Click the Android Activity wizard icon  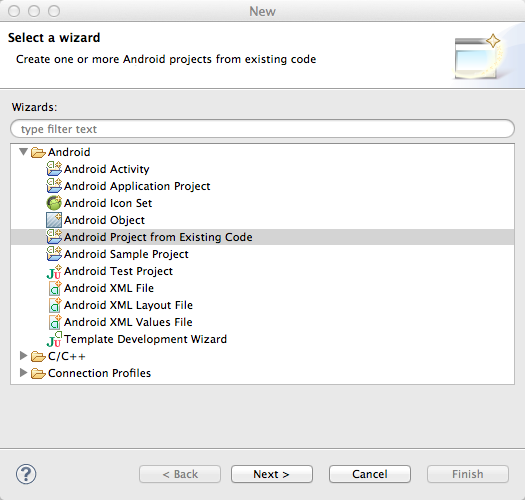tap(54, 169)
